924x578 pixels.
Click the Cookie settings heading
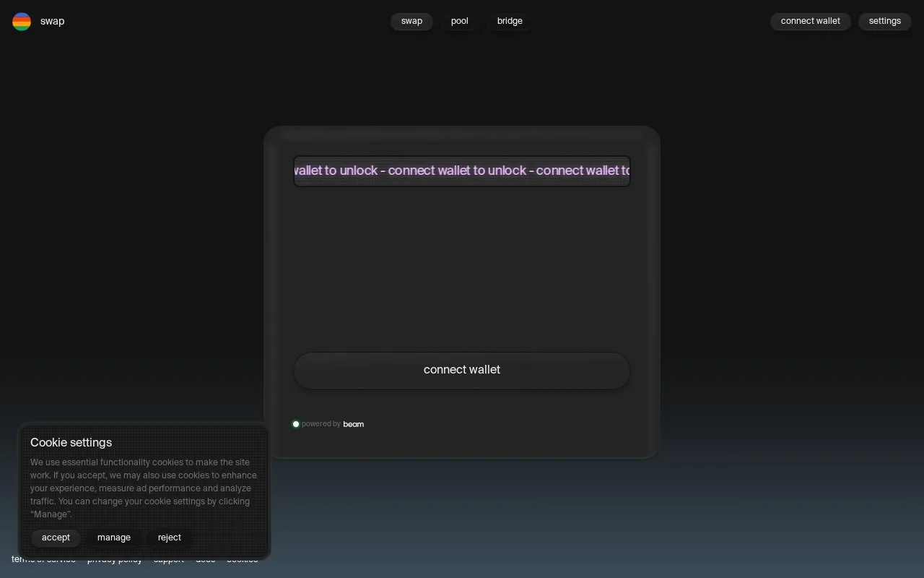(71, 442)
